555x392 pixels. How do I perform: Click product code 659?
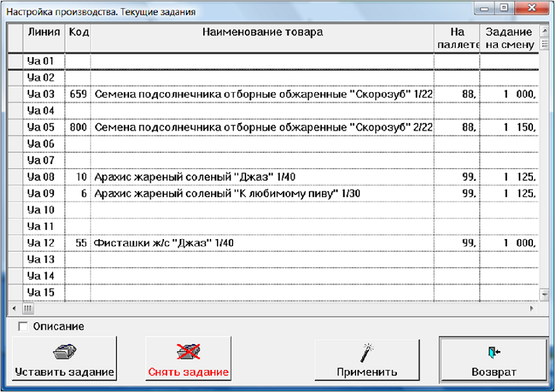[x=78, y=94]
